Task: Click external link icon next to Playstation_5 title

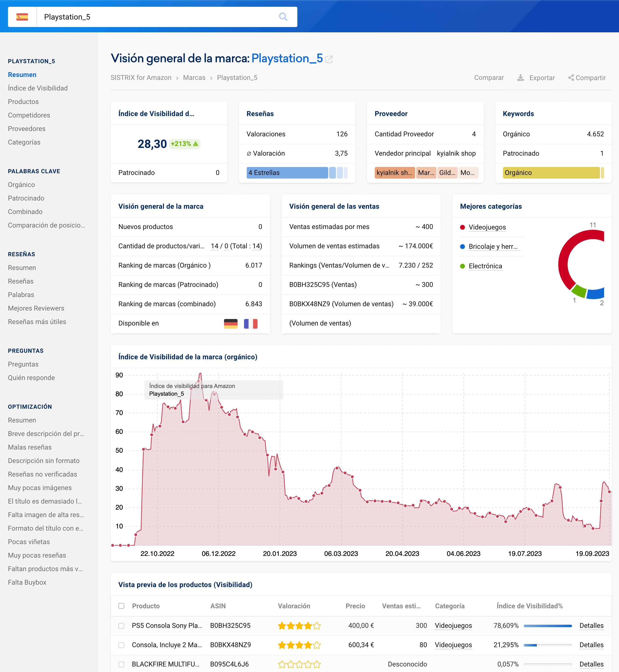Action: tap(329, 59)
